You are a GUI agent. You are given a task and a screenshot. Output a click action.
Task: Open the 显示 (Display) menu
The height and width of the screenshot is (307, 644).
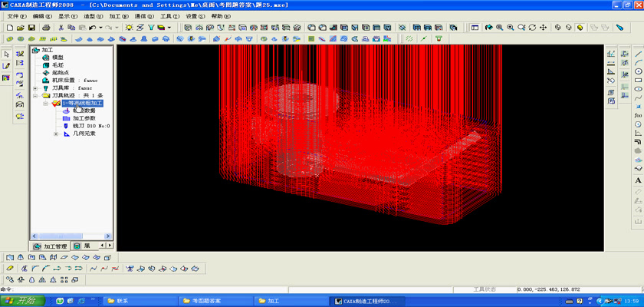[67, 16]
